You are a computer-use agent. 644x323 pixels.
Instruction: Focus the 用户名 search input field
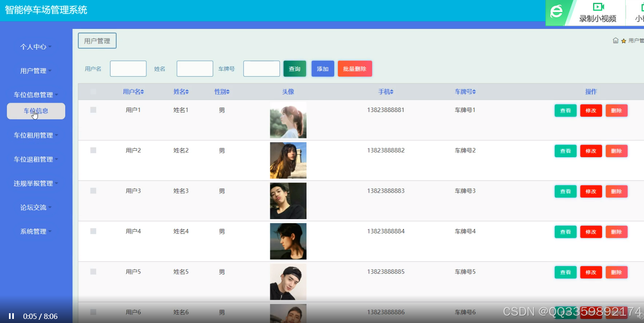pos(128,69)
